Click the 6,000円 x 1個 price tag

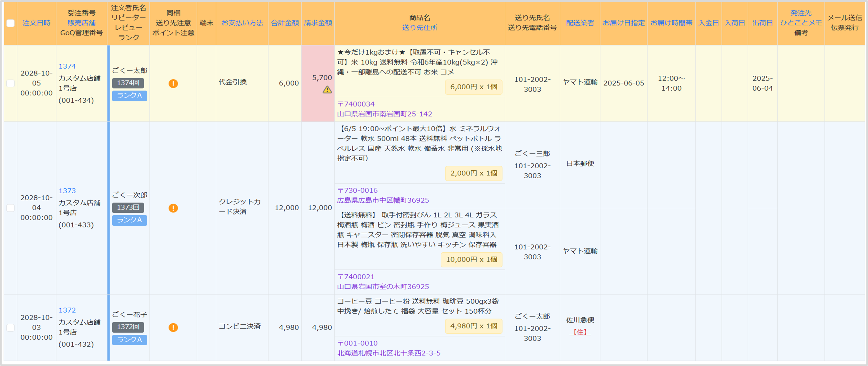[473, 87]
